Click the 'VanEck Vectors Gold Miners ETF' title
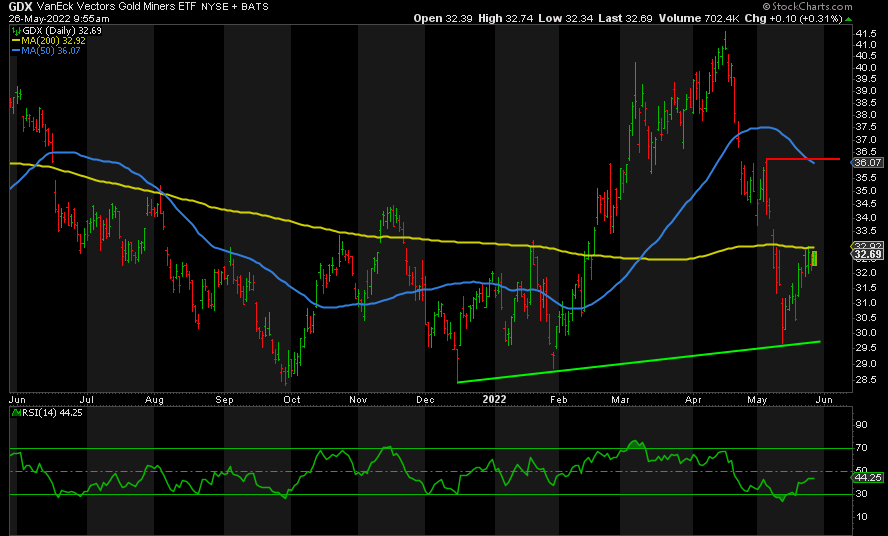Image resolution: width=888 pixels, height=536 pixels. [117, 7]
